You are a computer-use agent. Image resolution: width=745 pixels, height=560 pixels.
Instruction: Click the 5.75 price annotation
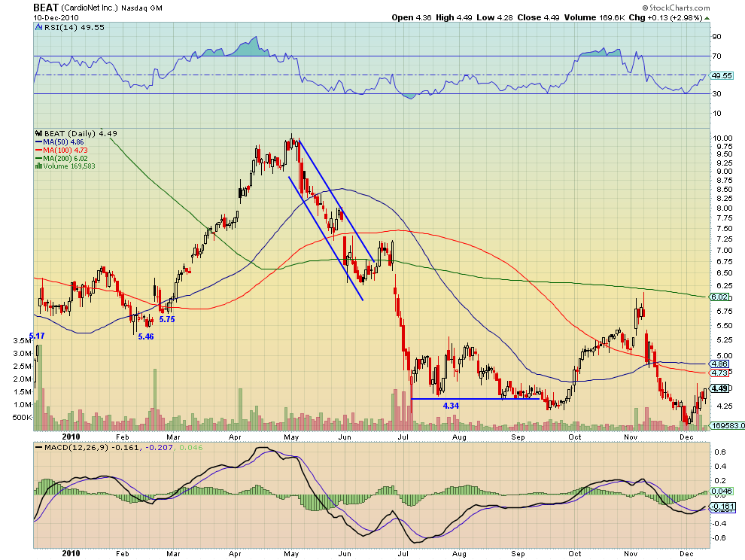point(167,319)
